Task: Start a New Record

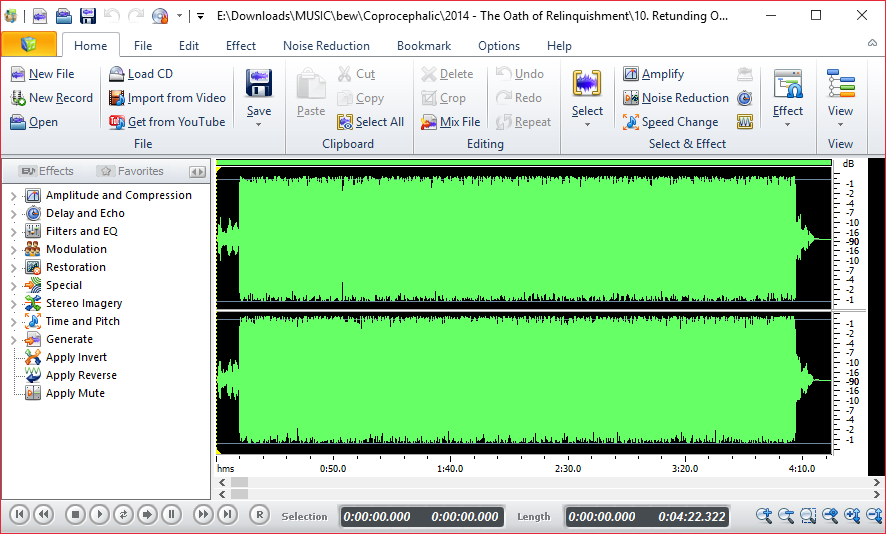Action: pos(51,98)
